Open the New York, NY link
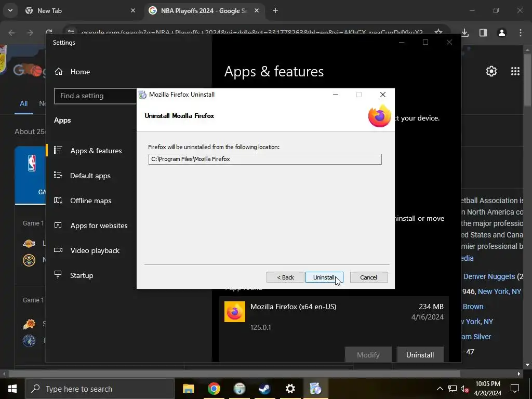The image size is (532, 399). tap(499, 291)
